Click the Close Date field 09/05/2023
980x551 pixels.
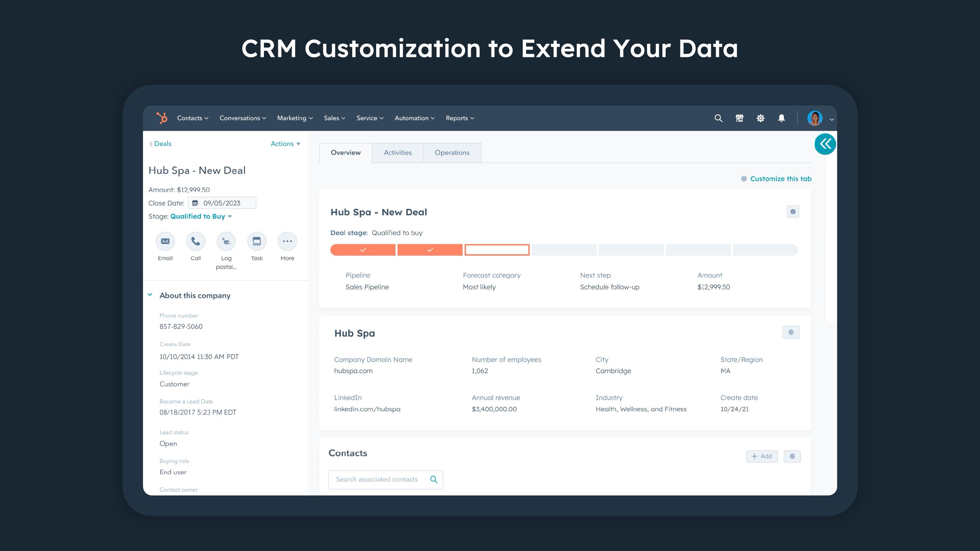click(222, 203)
